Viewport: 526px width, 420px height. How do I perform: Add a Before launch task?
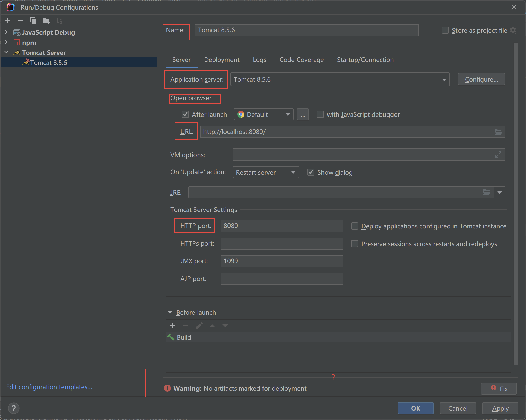(173, 326)
